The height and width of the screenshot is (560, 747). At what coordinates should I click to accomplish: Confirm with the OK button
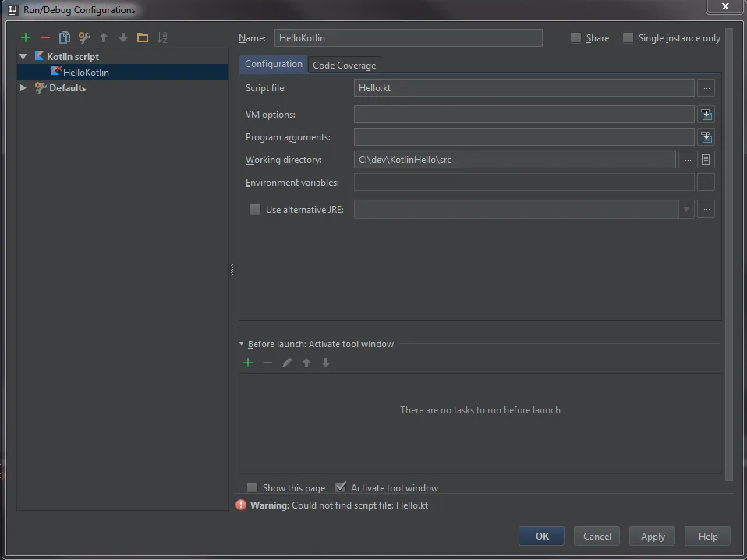coord(542,536)
